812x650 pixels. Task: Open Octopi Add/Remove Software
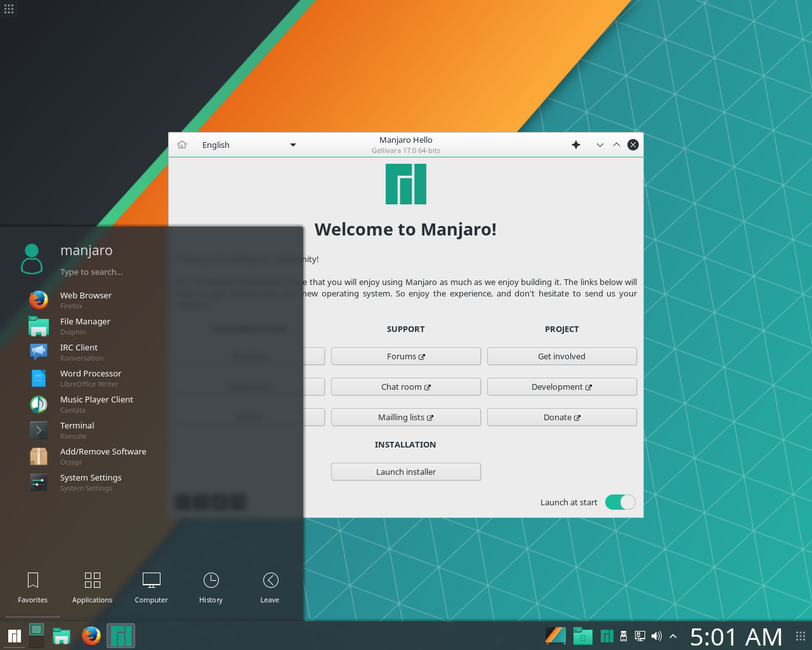tap(103, 456)
